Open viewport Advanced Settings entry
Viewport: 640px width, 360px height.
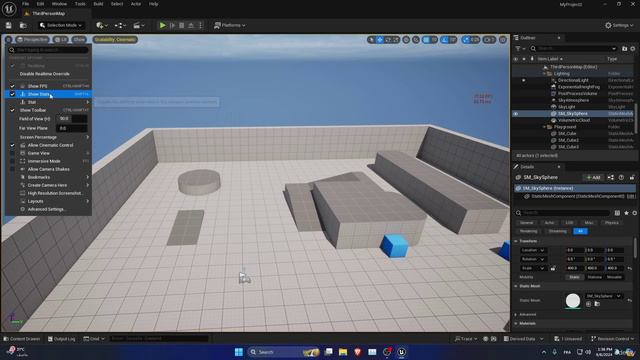pos(49,209)
